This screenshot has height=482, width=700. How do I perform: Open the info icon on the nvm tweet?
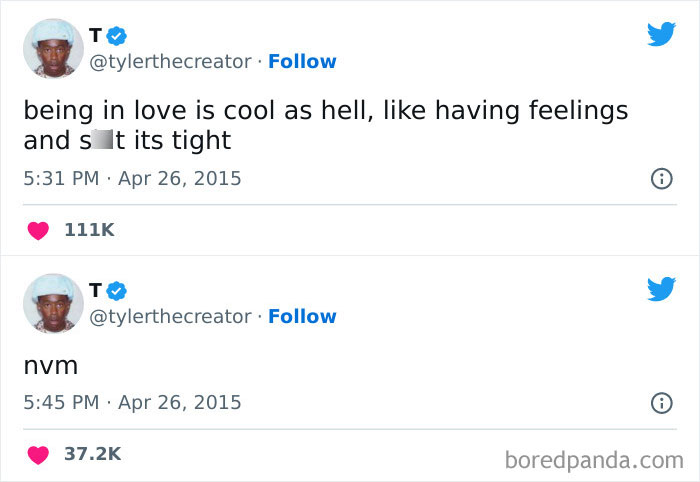click(x=660, y=404)
